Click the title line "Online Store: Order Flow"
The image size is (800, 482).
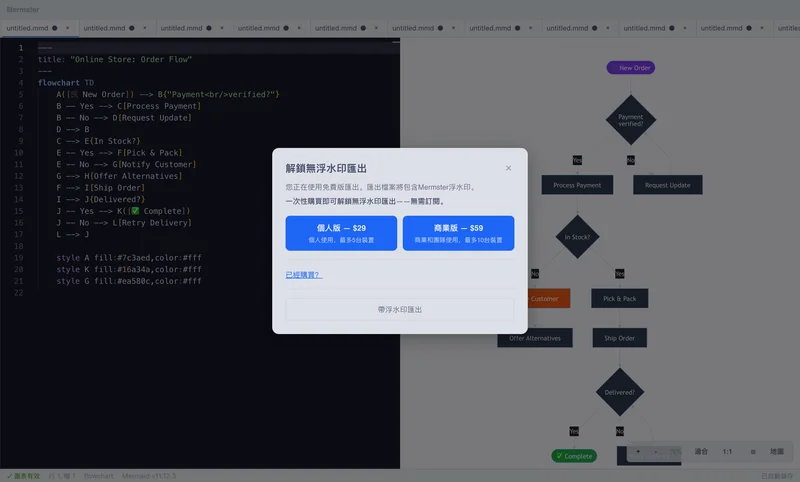115,59
